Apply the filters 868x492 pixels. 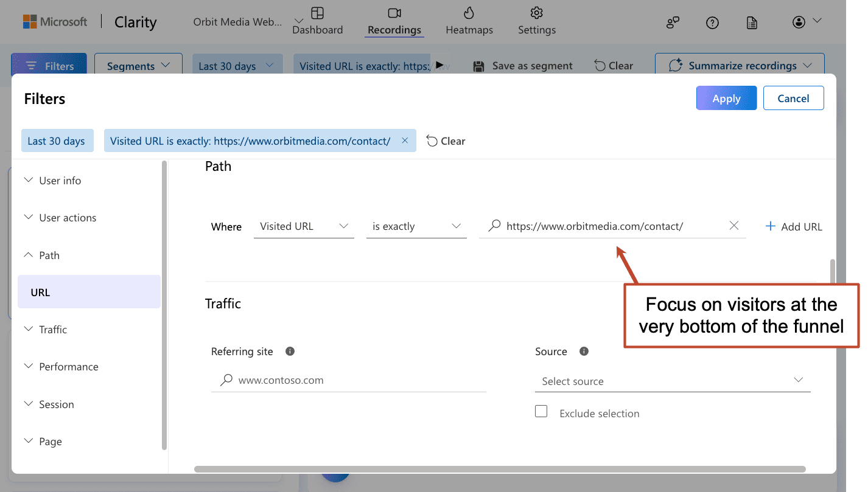pos(726,98)
